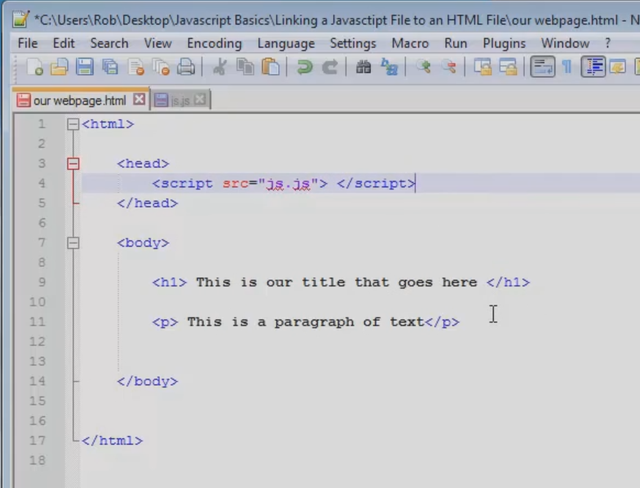Image resolution: width=640 pixels, height=488 pixels.
Task: Click the Open file folder icon
Action: [x=59, y=67]
